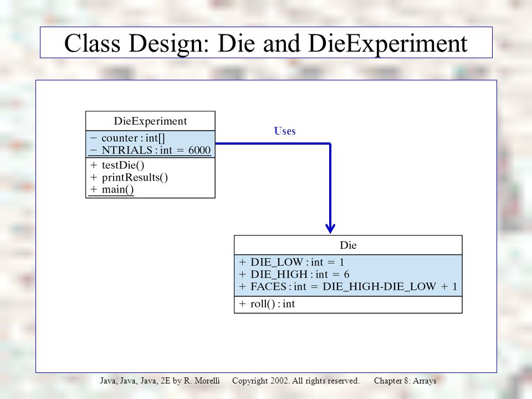Select the 'FACES : int = DIE_HIGH-DIE_LOW + 1' line
532x399 pixels.
click(x=348, y=287)
